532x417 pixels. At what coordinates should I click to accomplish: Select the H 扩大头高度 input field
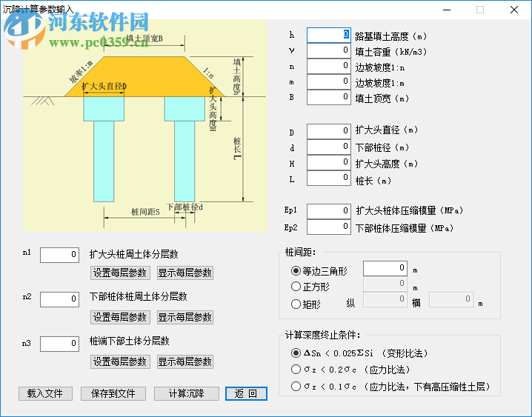329,162
